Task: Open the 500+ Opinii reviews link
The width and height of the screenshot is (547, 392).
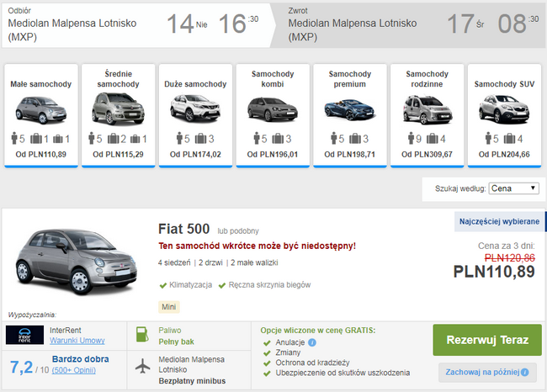Action: click(x=73, y=370)
